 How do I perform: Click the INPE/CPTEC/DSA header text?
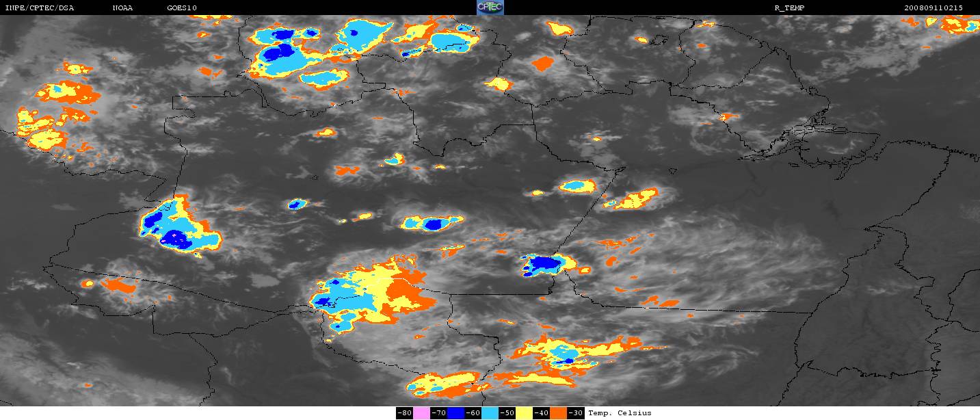click(39, 8)
